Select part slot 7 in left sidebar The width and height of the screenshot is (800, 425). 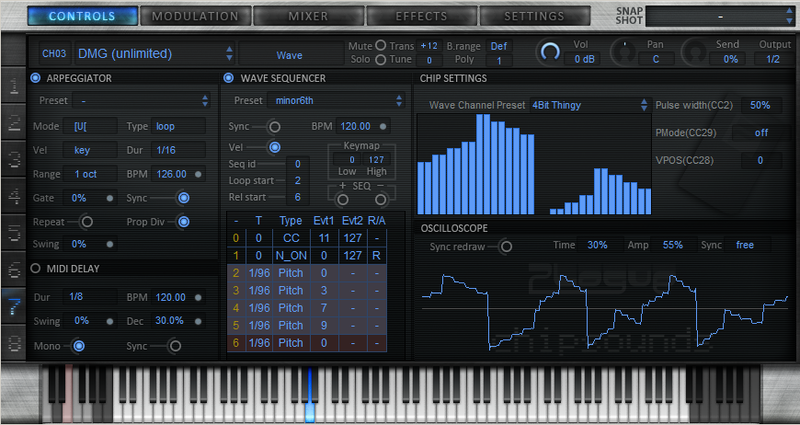tap(14, 305)
